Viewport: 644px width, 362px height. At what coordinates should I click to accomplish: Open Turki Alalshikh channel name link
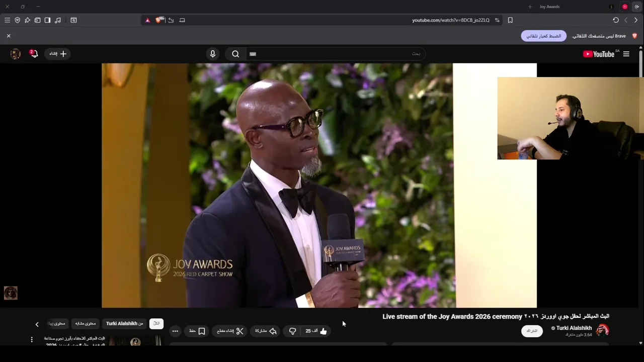[x=574, y=328]
